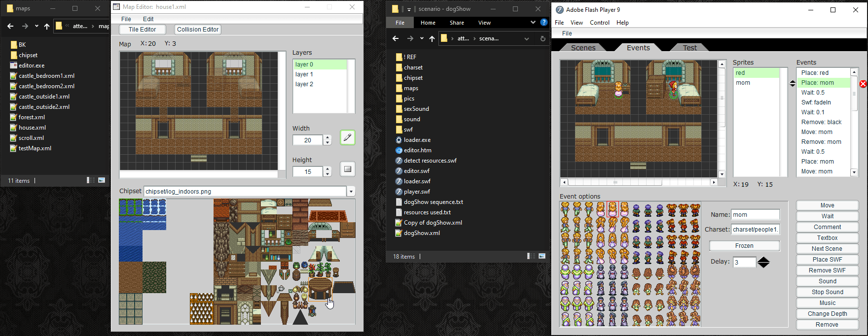The height and width of the screenshot is (336, 868).
Task: Expand the explorer ribbon chevron
Action: point(533,22)
